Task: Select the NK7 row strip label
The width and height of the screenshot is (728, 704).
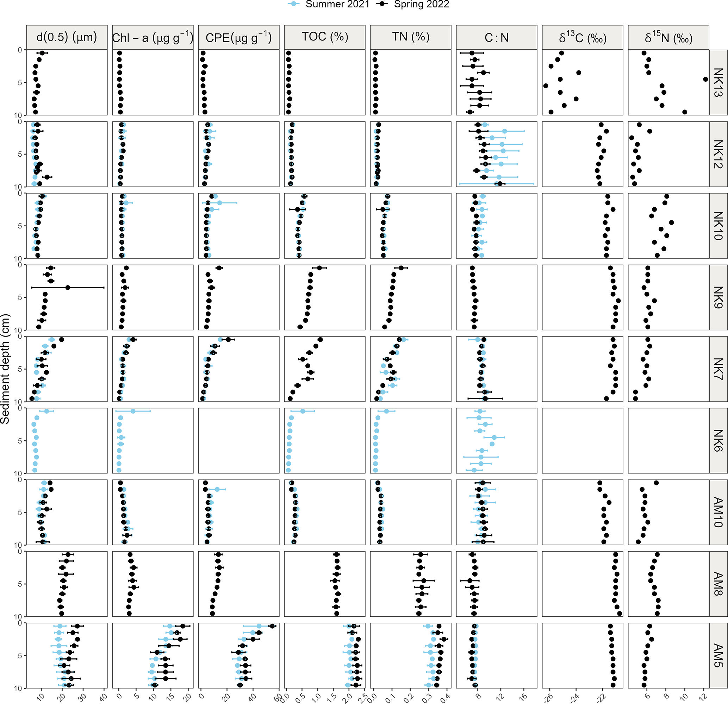Action: 718,369
